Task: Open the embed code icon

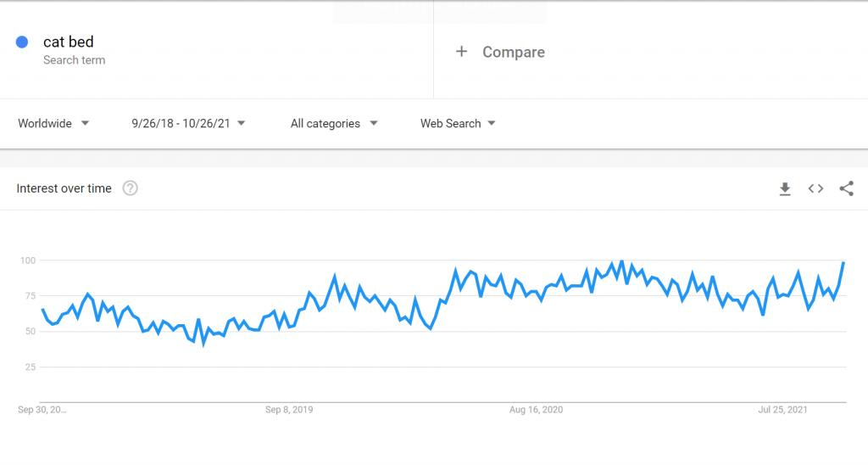Action: click(815, 188)
